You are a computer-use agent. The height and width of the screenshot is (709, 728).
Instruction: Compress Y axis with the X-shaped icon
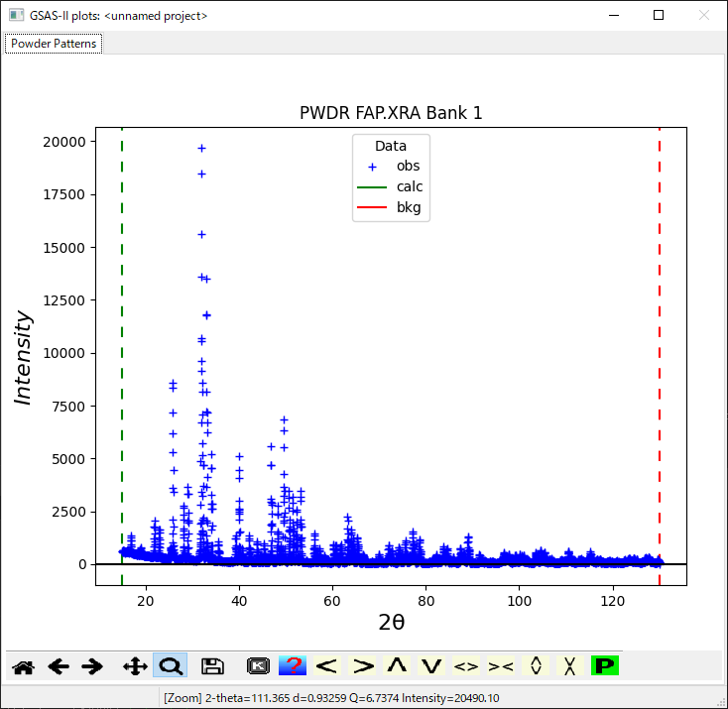pyautogui.click(x=570, y=666)
